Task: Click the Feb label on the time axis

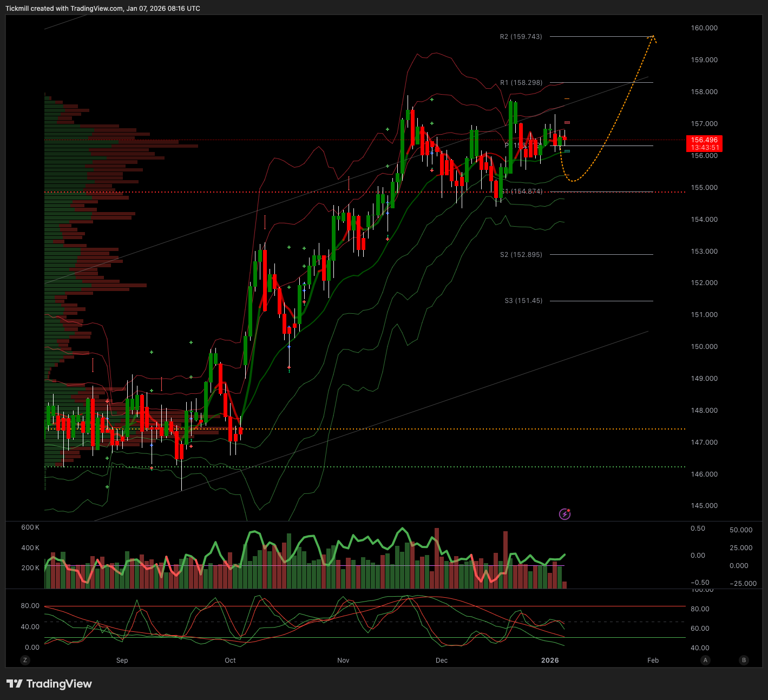Action: pyautogui.click(x=653, y=661)
